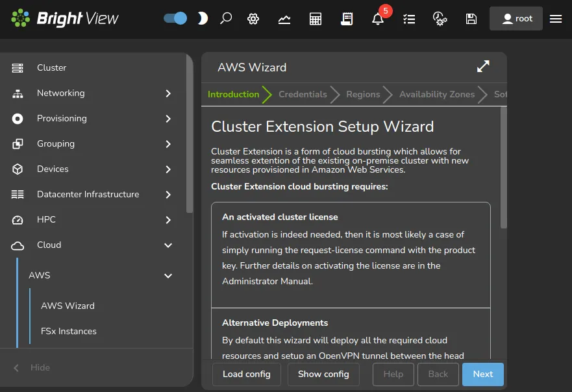The width and height of the screenshot is (572, 392).
Task: Open the notes document icon
Action: [347, 19]
